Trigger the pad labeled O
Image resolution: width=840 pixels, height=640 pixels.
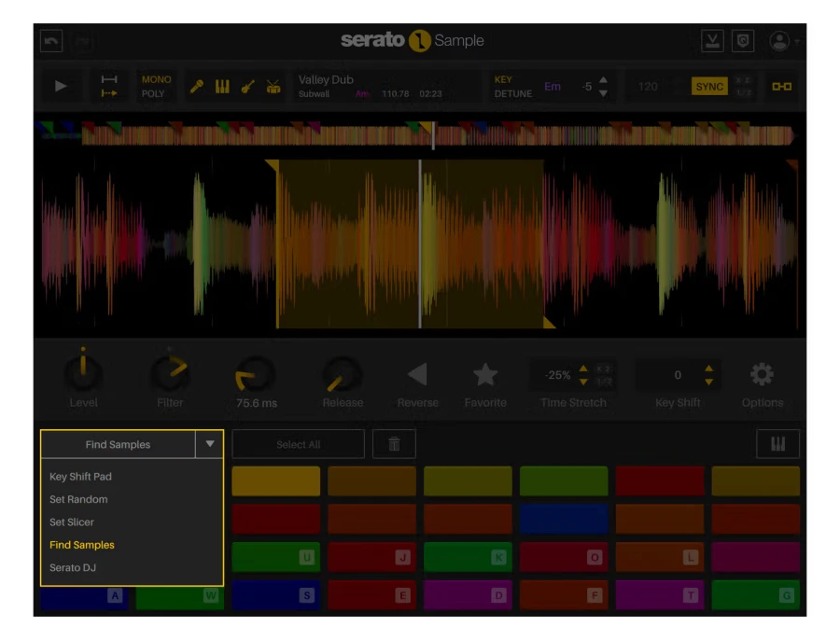564,557
